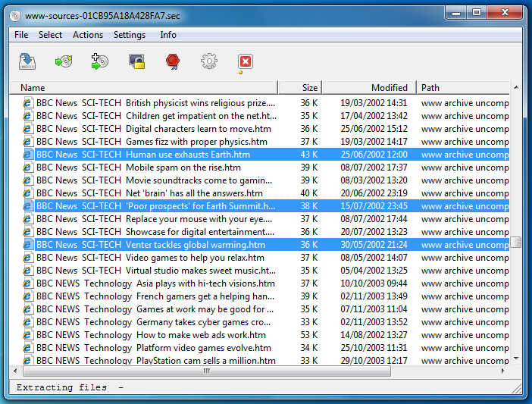This screenshot has height=404, width=532.
Task: Sort list by the Path column header
Action: [x=463, y=87]
